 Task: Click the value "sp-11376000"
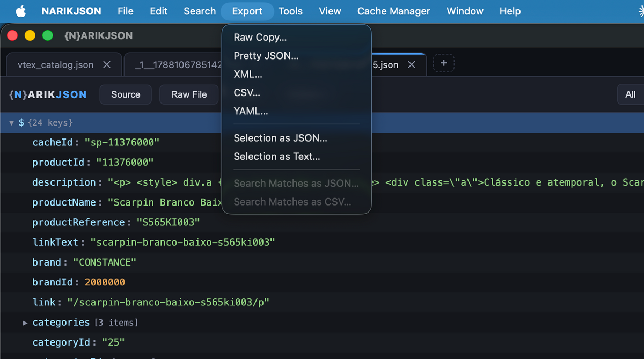(122, 143)
